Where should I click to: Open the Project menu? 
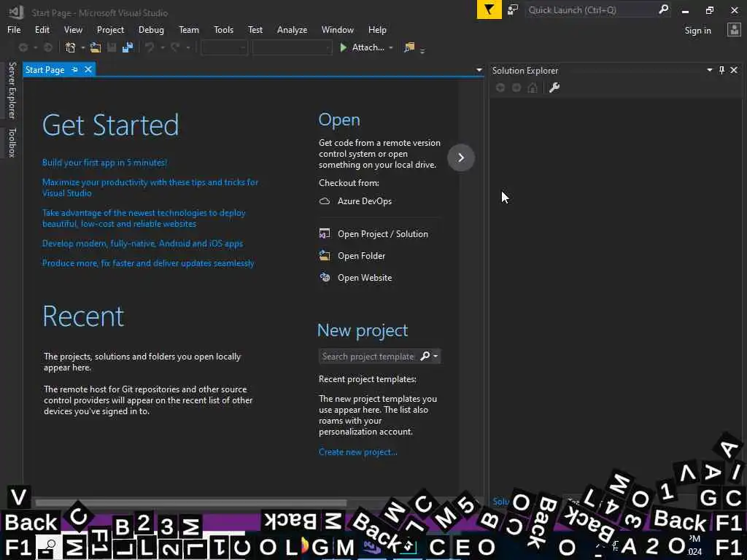click(110, 29)
